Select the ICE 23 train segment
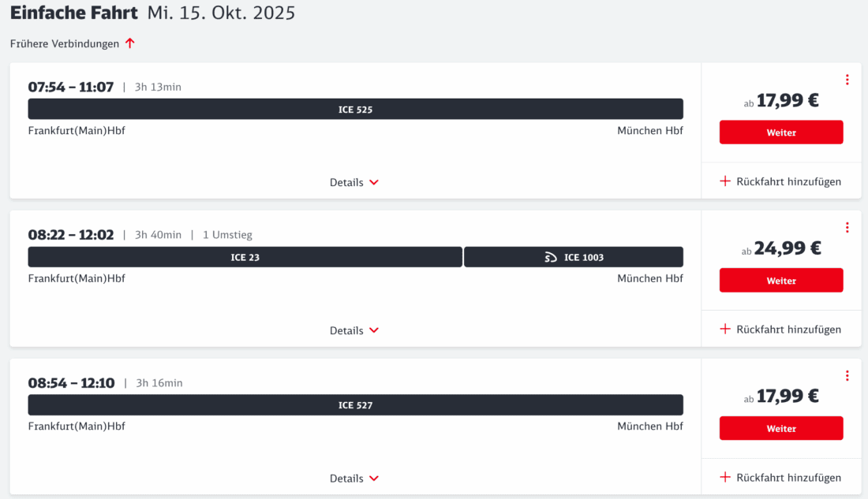 click(x=245, y=257)
